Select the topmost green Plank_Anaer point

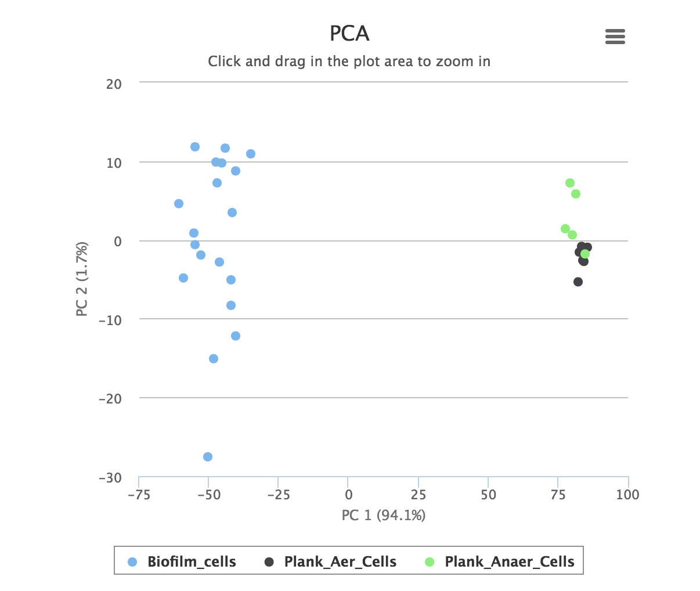click(x=570, y=183)
